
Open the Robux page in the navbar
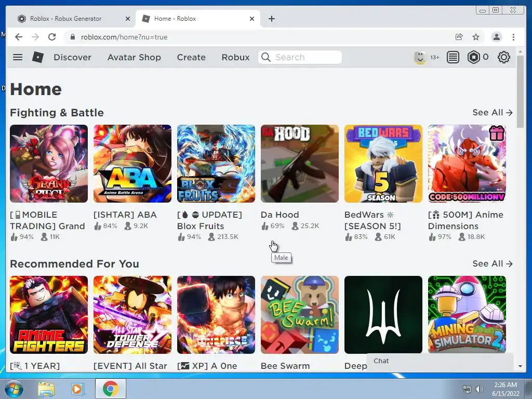235,57
